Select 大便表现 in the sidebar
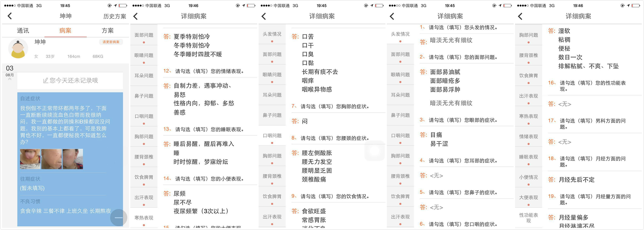Viewport: 644px width, 230px height. tap(528, 198)
